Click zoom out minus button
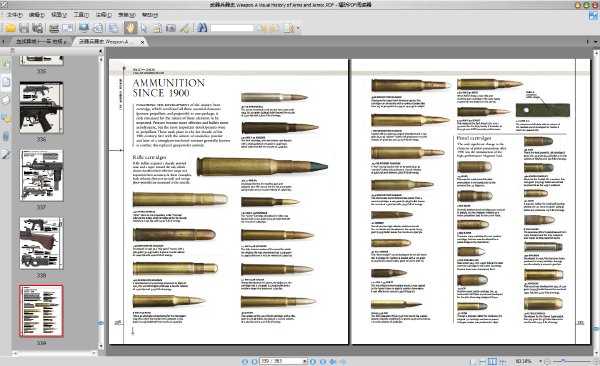 pos(547,361)
